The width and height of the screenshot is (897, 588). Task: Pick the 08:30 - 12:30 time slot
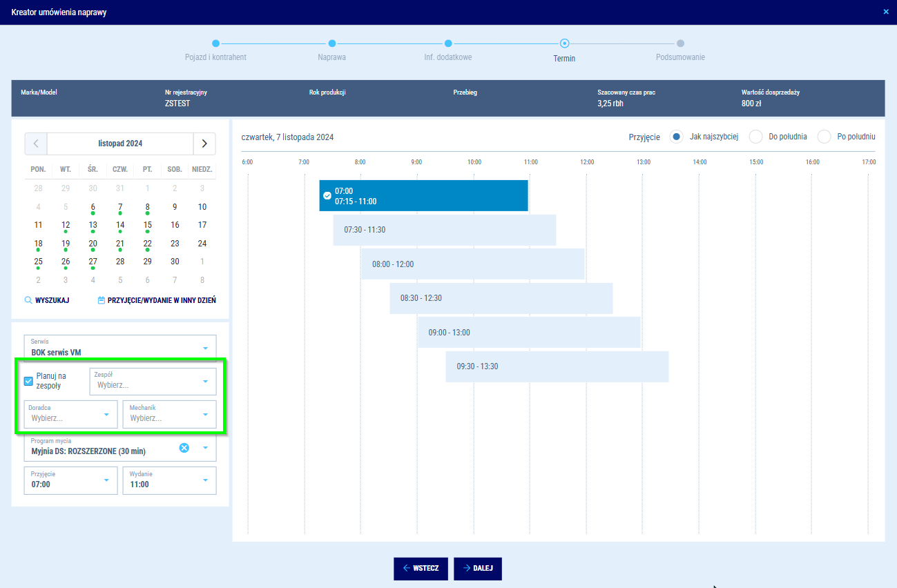(501, 298)
